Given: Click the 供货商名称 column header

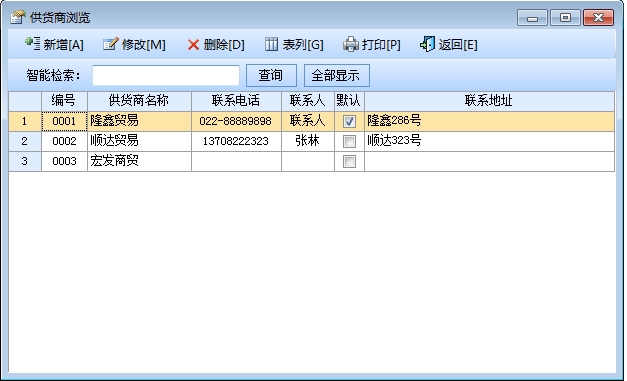Looking at the screenshot, I should 139,101.
